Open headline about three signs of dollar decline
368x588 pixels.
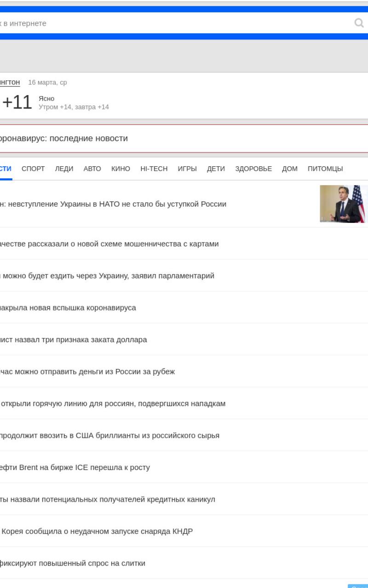73,340
